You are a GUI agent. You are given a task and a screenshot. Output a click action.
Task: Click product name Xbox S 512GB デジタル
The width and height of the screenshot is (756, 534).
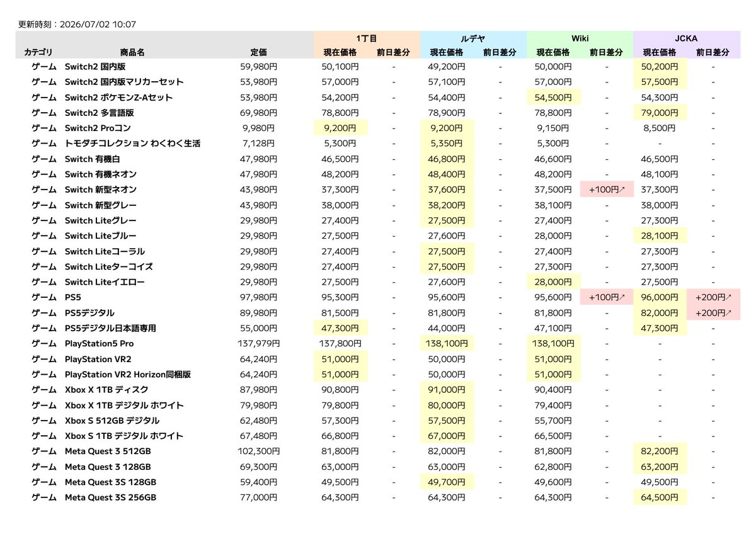112,421
